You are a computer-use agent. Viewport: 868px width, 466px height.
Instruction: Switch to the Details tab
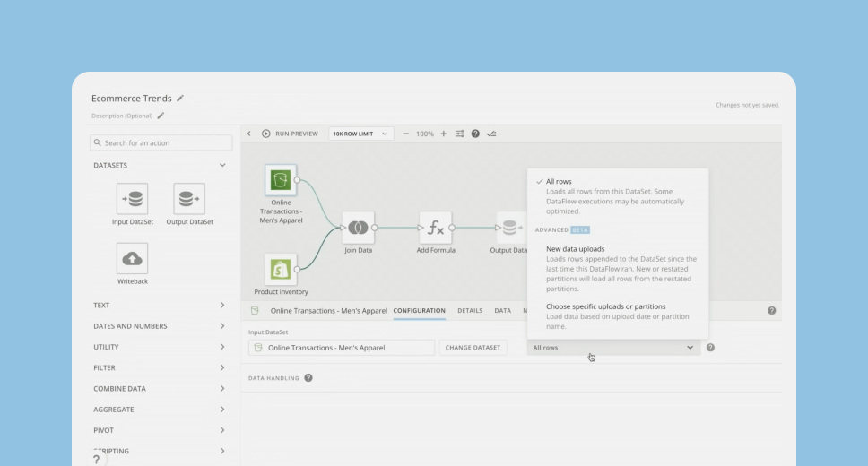coord(470,311)
